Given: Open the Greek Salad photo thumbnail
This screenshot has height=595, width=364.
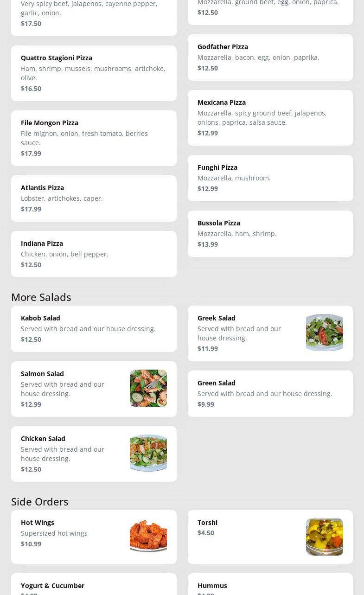Looking at the screenshot, I should pyautogui.click(x=324, y=333).
